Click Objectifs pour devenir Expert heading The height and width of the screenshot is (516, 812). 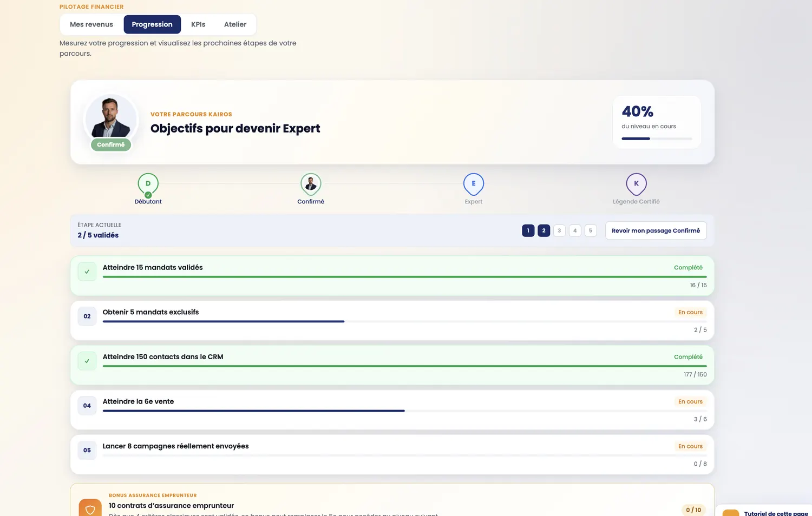tap(235, 128)
